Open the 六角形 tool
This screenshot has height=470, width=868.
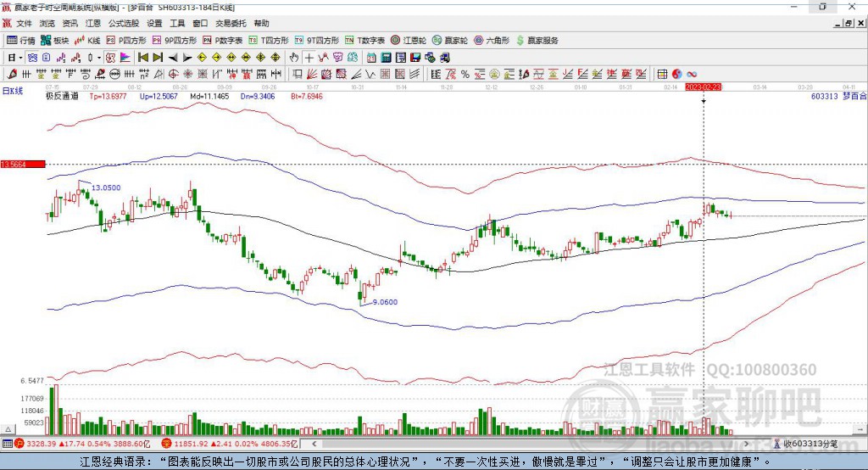tap(492, 41)
